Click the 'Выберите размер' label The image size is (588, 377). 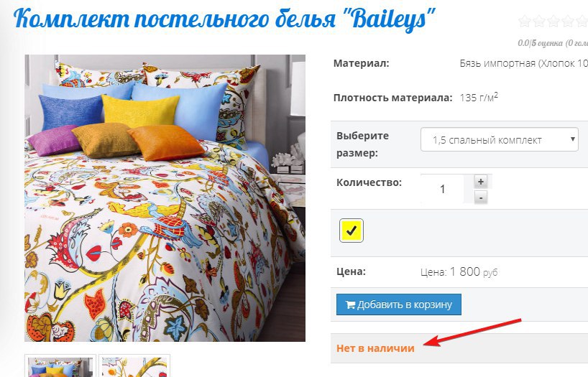362,144
